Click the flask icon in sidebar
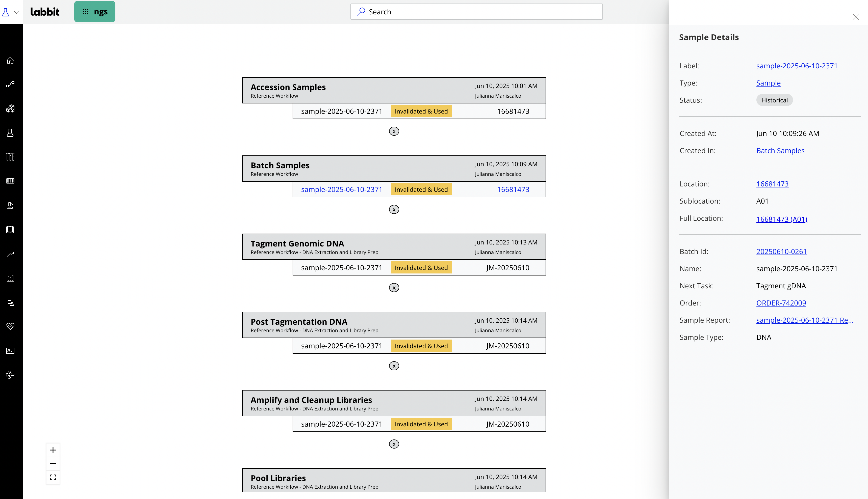 pos(10,133)
